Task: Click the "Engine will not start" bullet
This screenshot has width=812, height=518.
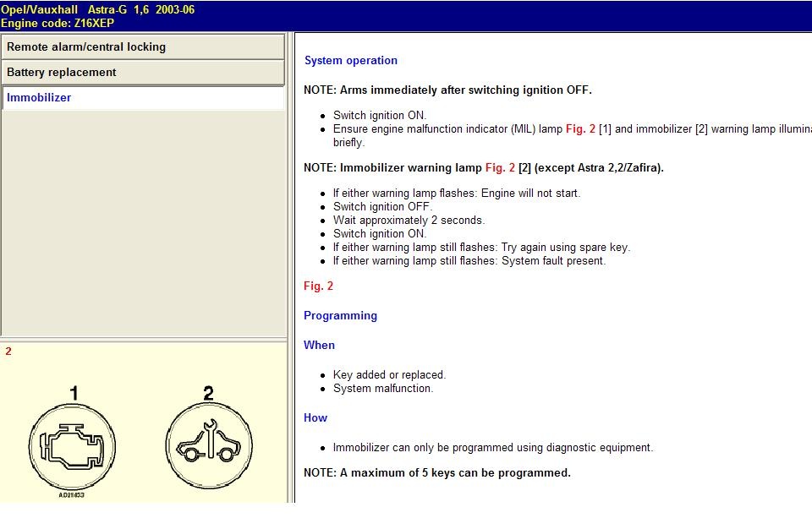Action: tap(456, 193)
